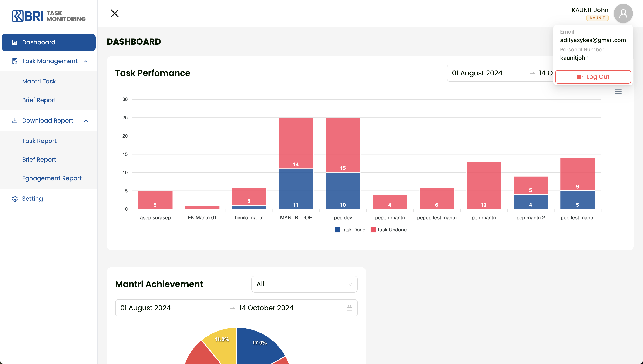The height and width of the screenshot is (364, 643).
Task: Click the Task Management clipboard icon
Action: click(15, 61)
